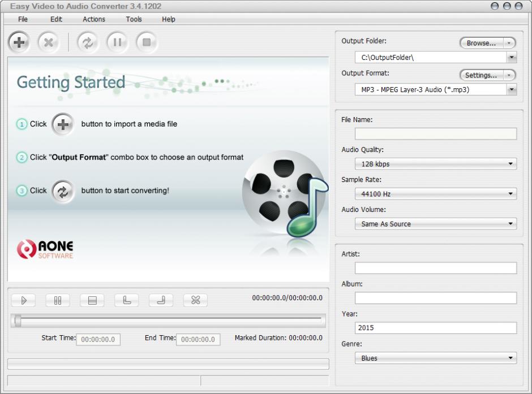This screenshot has width=532, height=394.
Task: Open the Settings button dropdown arrow
Action: point(509,75)
